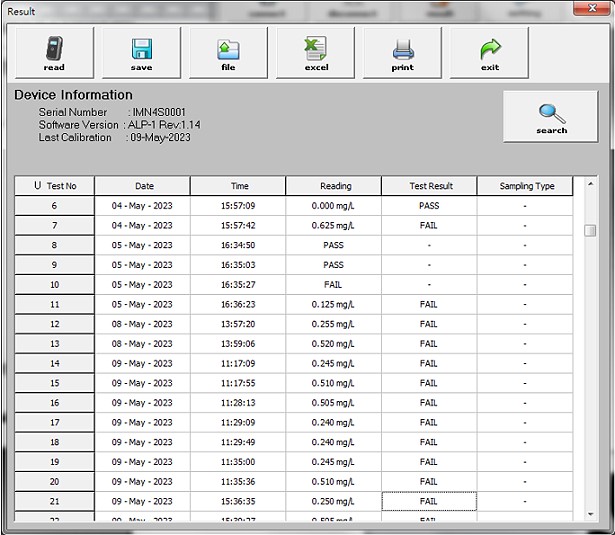Click the 11:29:49 time cell

click(x=238, y=442)
